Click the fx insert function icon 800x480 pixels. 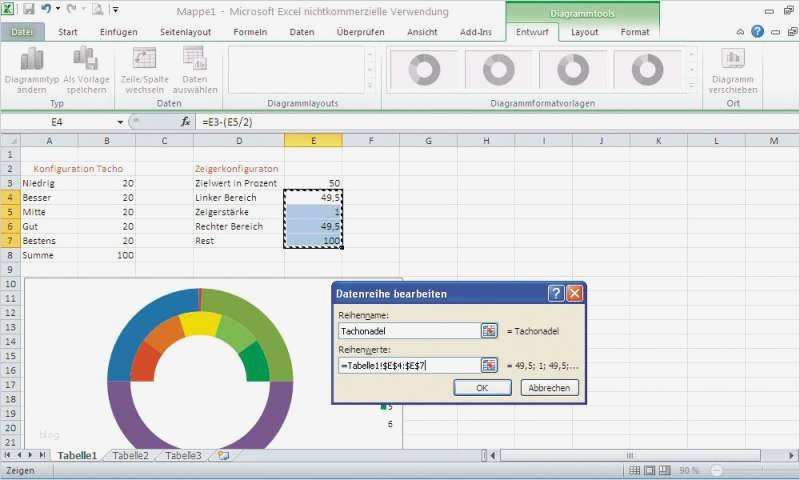186,122
